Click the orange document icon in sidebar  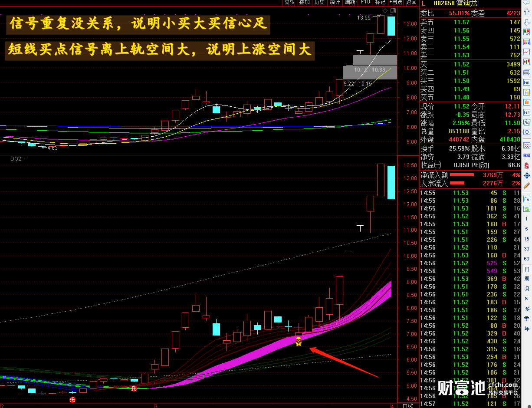(x=527, y=102)
